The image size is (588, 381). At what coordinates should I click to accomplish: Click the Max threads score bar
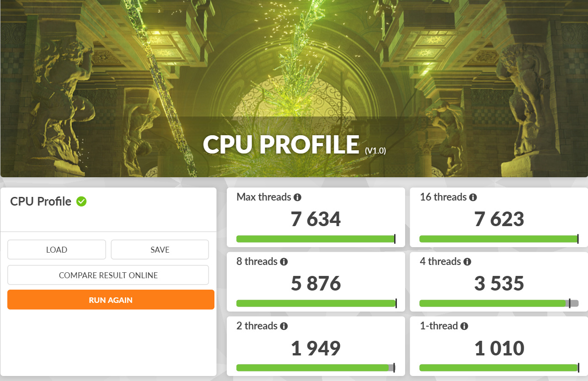316,239
